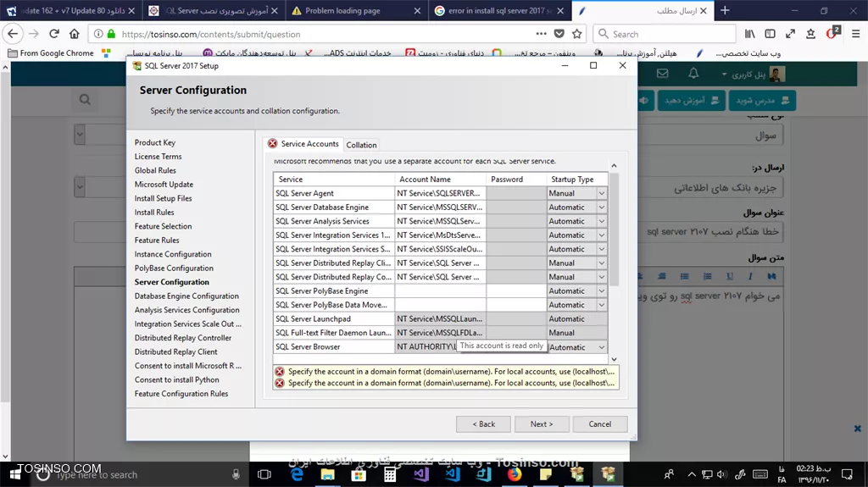Open Microsoft Store from the taskbar

point(359,474)
